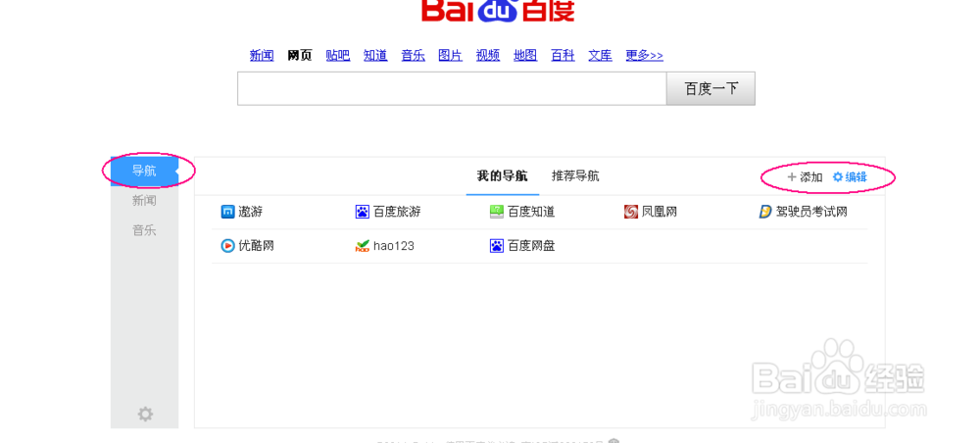This screenshot has width=980, height=443.
Task: Click 添加 to add a site
Action: tap(811, 177)
